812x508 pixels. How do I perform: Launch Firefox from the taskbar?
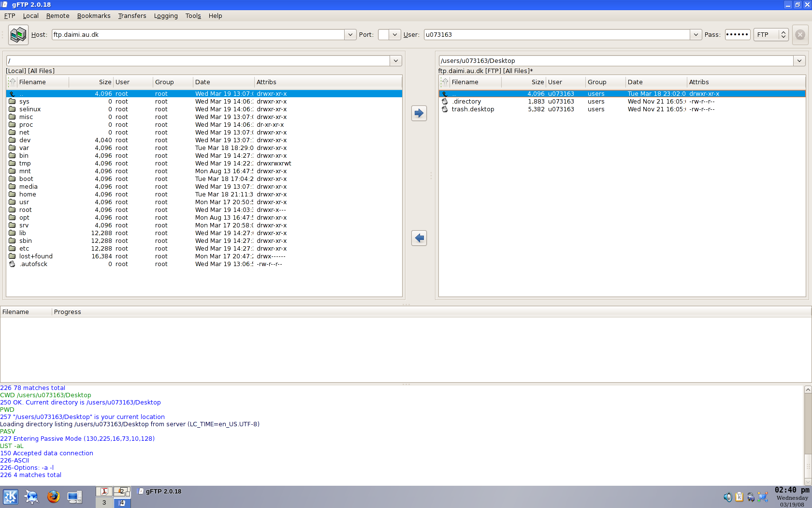click(54, 497)
